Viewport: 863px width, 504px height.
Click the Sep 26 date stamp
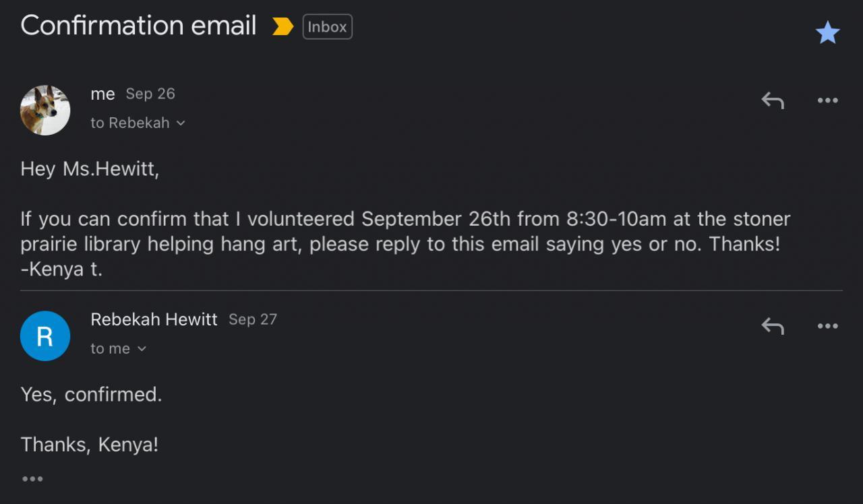click(x=150, y=94)
